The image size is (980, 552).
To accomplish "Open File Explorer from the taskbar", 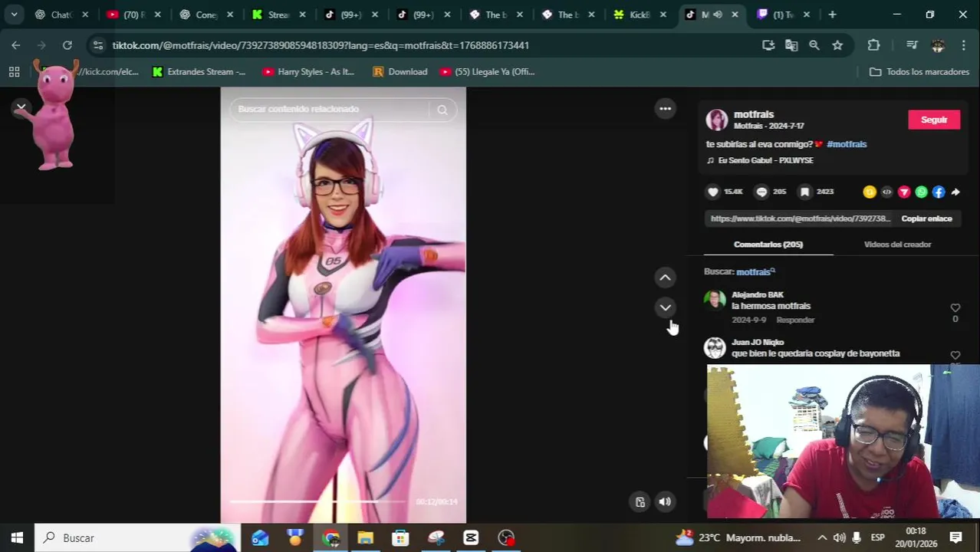I will pyautogui.click(x=365, y=538).
